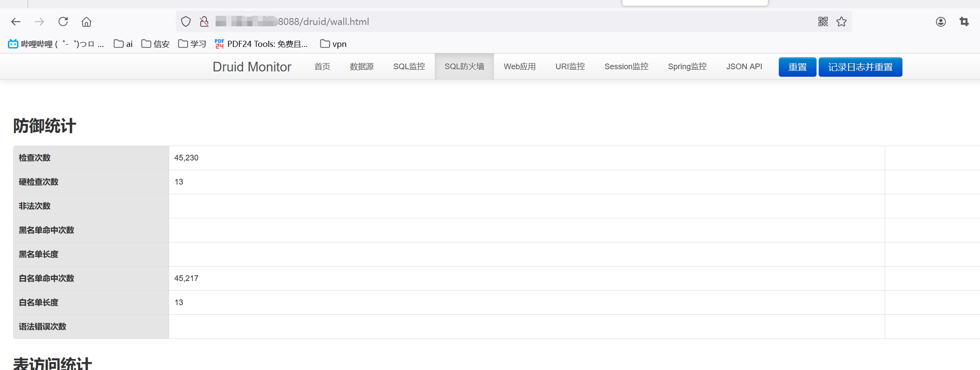This screenshot has width=980, height=370.
Task: Open the 学习 bookmarks folder
Action: [x=192, y=44]
